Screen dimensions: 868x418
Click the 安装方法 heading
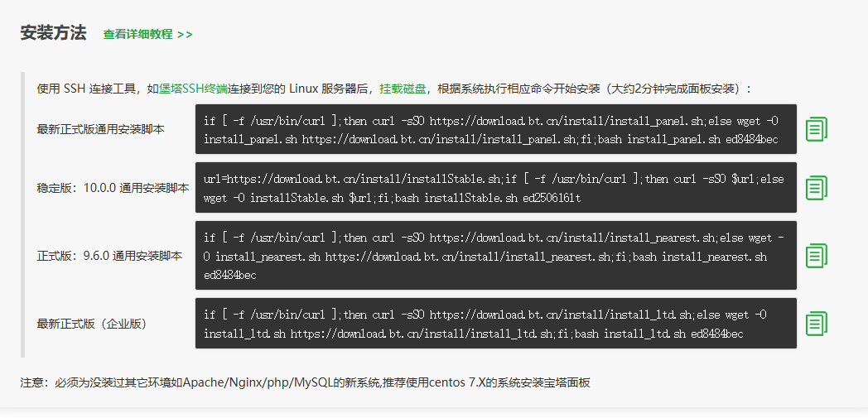(x=53, y=33)
